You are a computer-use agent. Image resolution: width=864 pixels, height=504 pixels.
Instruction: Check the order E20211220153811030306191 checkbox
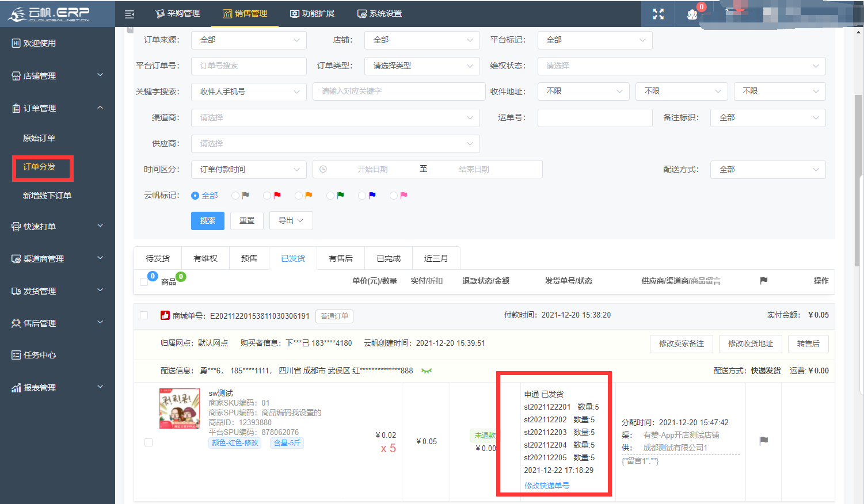tap(144, 315)
